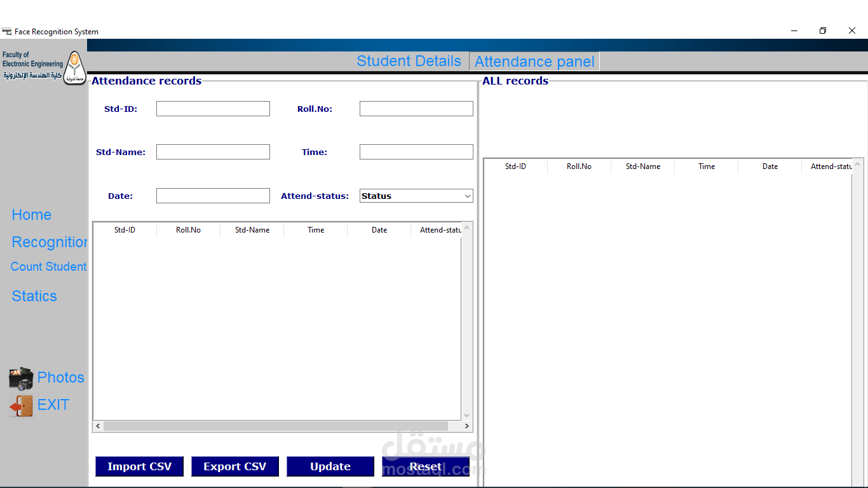Click Time column header in Attendance records

(315, 230)
